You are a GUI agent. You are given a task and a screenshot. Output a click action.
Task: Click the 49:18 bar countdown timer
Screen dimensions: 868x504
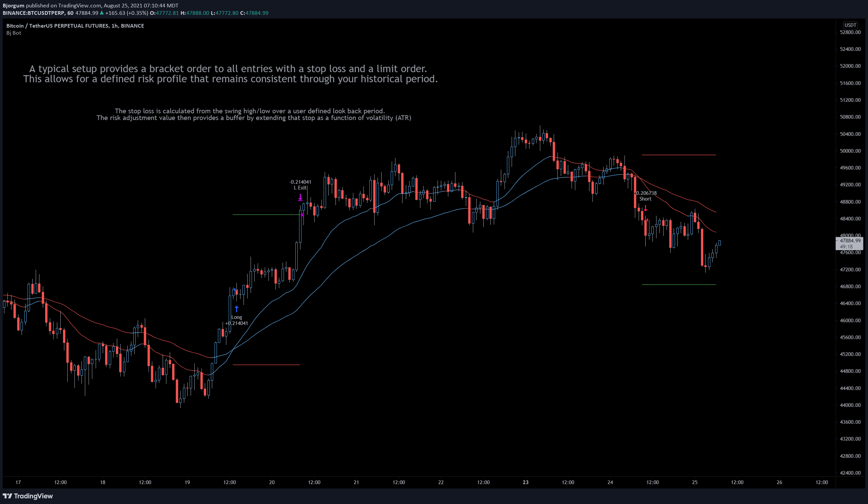pyautogui.click(x=846, y=247)
